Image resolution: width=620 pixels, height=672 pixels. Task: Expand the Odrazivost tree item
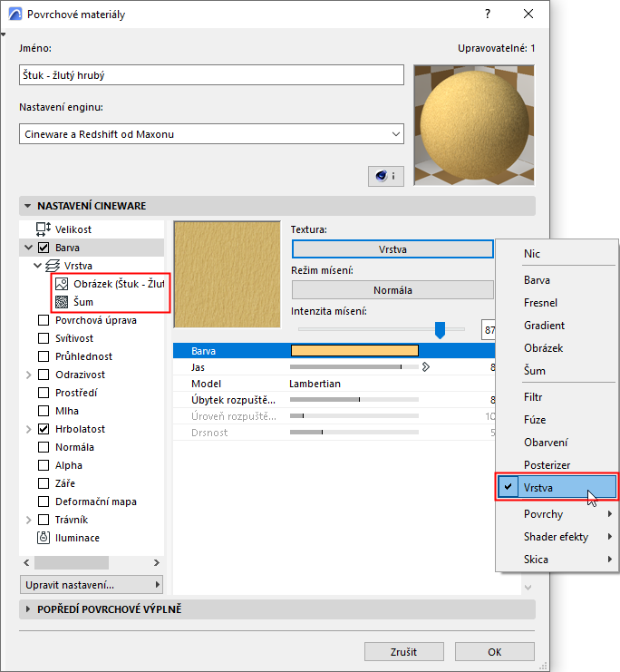(29, 375)
